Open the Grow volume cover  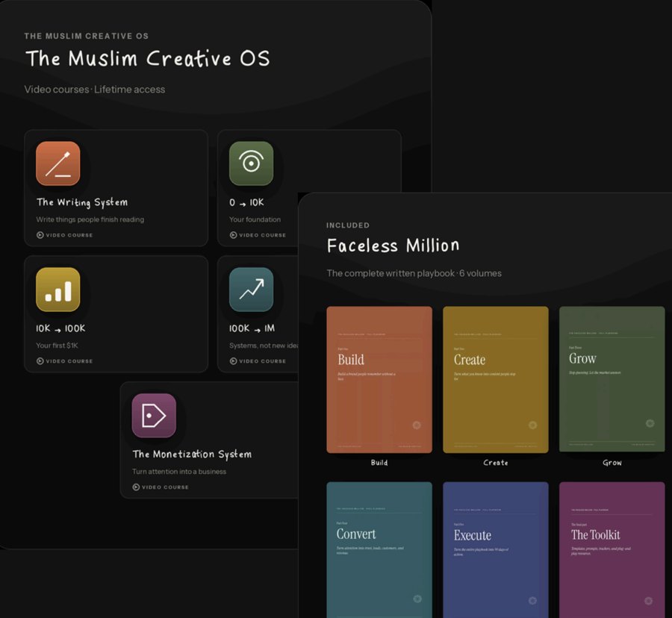pos(612,378)
